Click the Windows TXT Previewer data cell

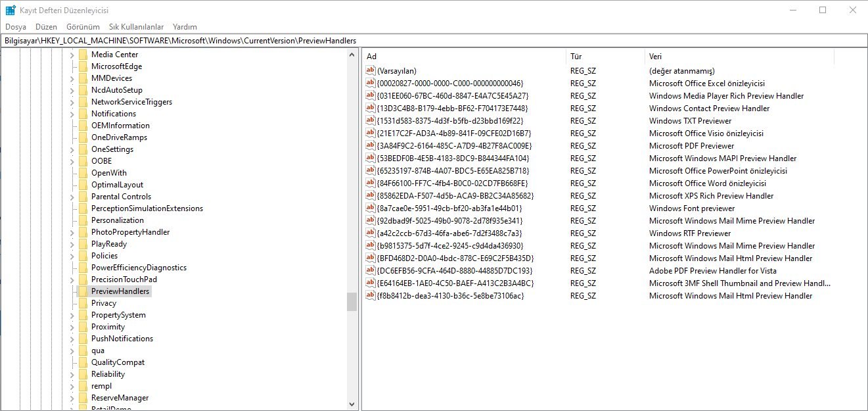(x=690, y=120)
